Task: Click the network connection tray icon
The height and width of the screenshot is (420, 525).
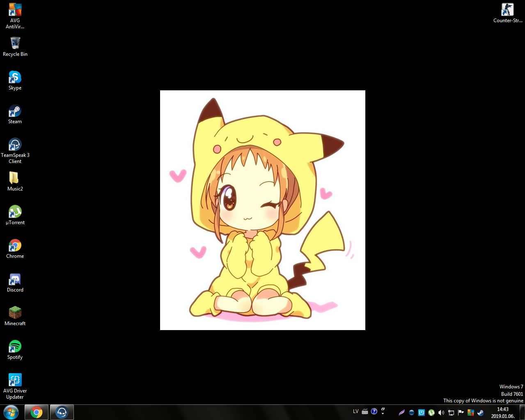Action: tap(451, 413)
